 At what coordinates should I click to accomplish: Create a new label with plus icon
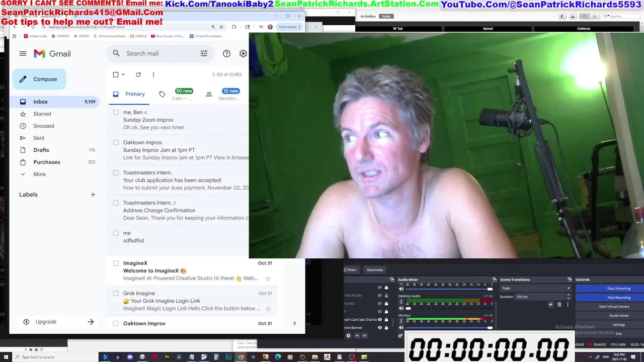(93, 195)
